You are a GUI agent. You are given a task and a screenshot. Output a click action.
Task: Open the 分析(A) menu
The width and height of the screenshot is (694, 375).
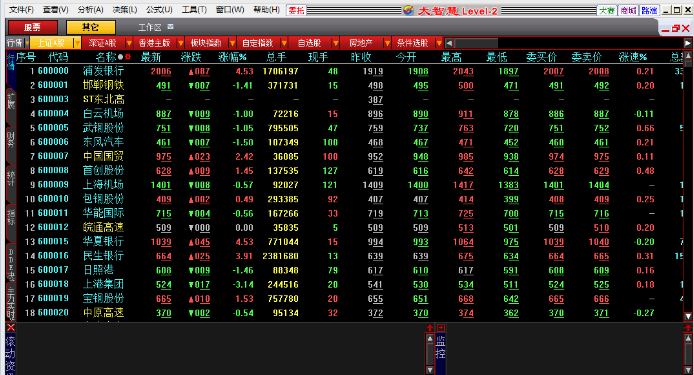coord(90,10)
